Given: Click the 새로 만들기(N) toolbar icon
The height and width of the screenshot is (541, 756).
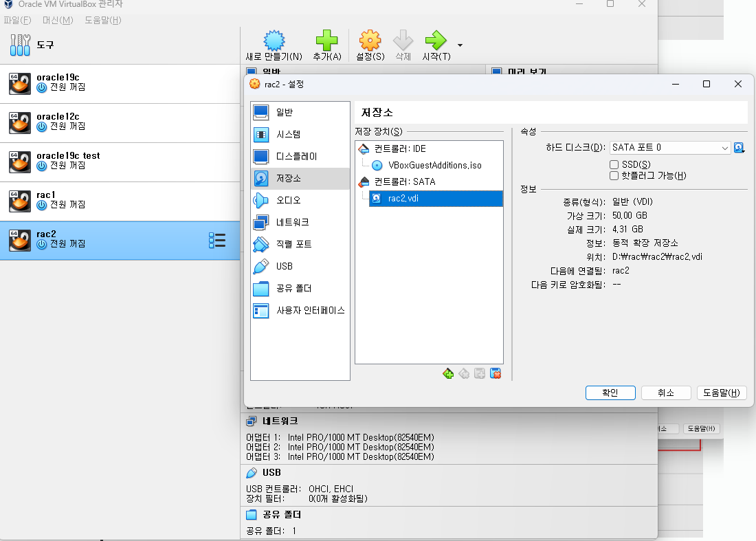Looking at the screenshot, I should pyautogui.click(x=274, y=41).
